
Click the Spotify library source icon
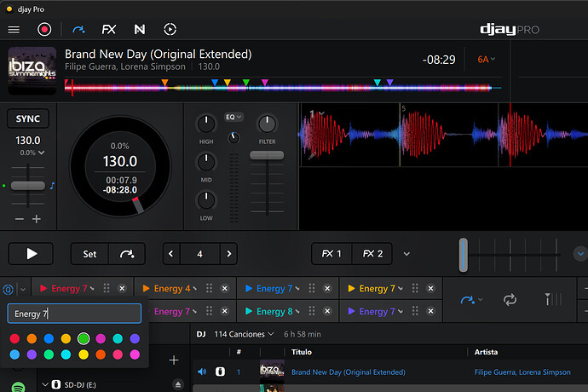pos(19,384)
